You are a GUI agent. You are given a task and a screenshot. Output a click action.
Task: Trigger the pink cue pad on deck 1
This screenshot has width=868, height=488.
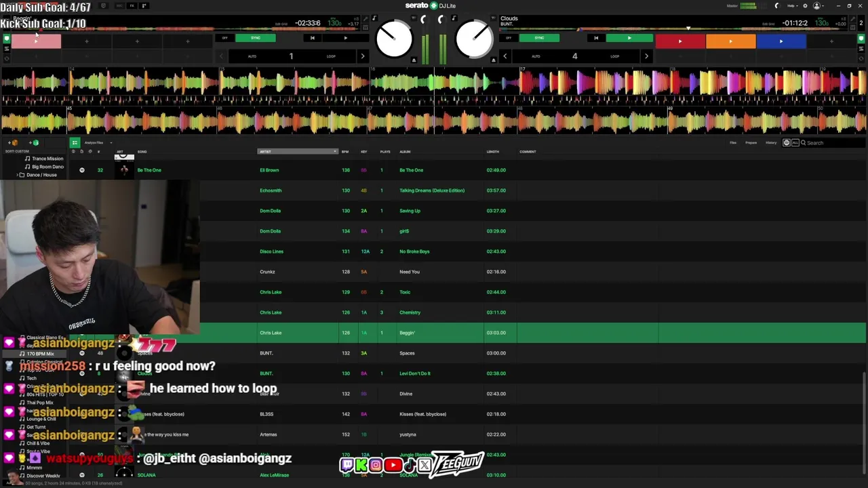tap(36, 41)
